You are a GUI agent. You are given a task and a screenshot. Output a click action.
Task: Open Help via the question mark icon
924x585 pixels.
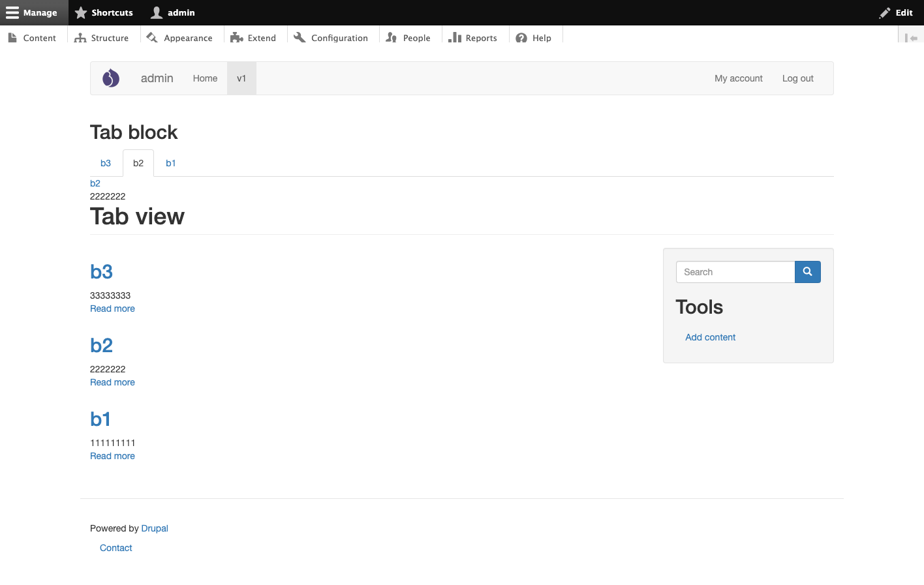pos(521,38)
